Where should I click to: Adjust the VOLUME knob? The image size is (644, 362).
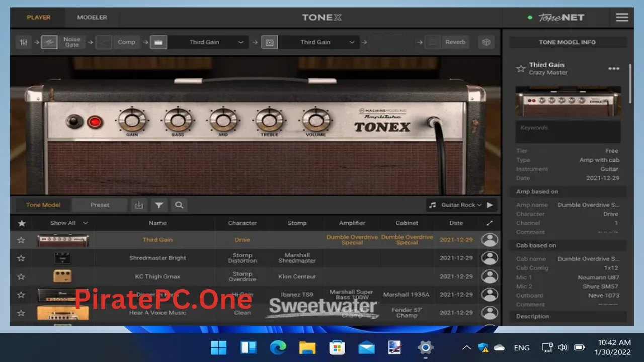click(x=315, y=121)
